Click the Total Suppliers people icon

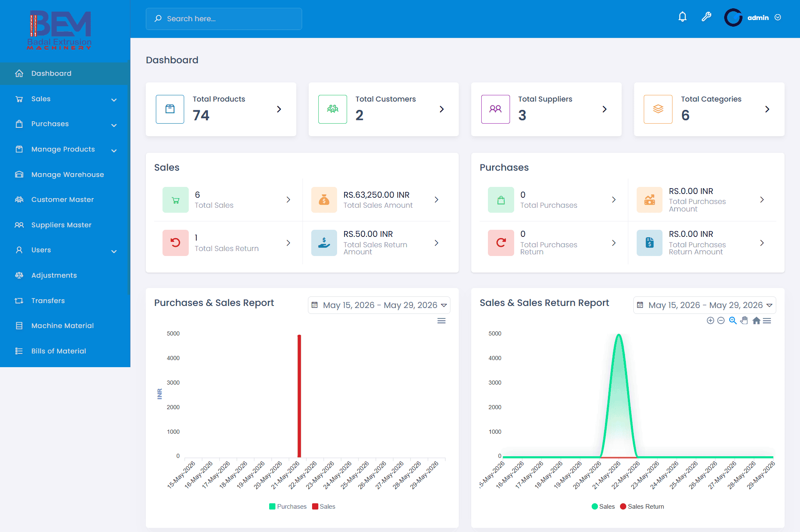point(495,109)
